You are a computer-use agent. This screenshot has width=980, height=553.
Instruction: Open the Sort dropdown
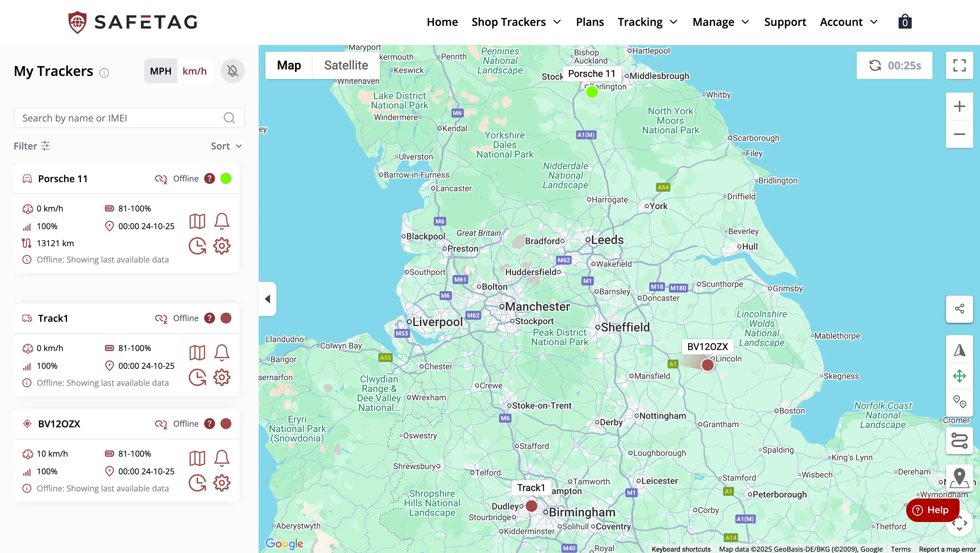[226, 146]
